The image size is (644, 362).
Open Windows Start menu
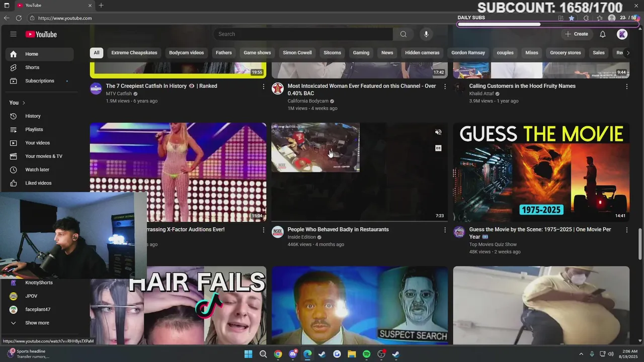click(x=248, y=354)
